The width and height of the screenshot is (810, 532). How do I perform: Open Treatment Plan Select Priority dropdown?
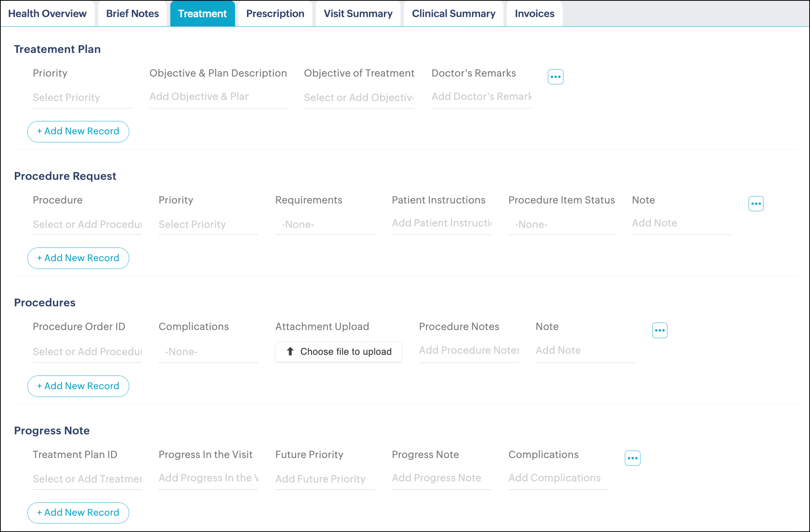click(82, 98)
